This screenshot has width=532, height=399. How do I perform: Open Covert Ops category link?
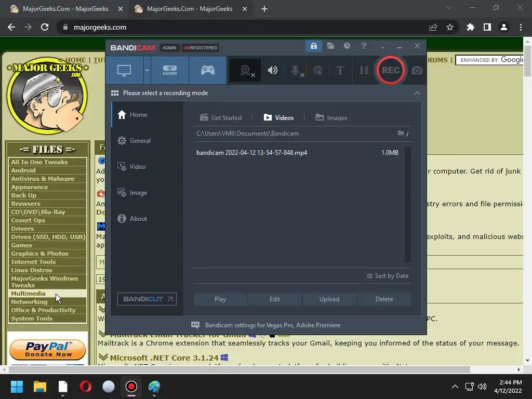point(28,220)
